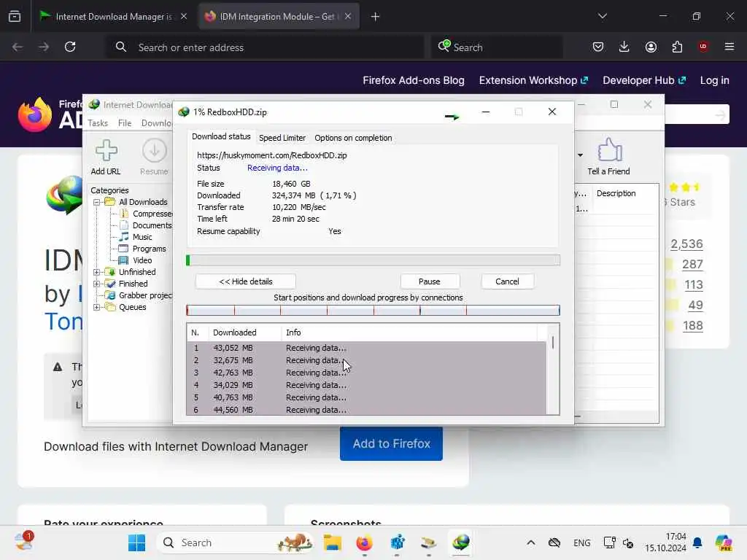The height and width of the screenshot is (560, 747).
Task: Open the Tasks menu in IDM
Action: [x=98, y=123]
